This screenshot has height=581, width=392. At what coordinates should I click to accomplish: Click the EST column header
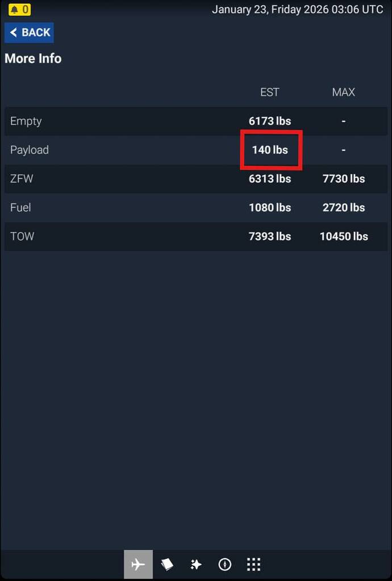[x=269, y=92]
